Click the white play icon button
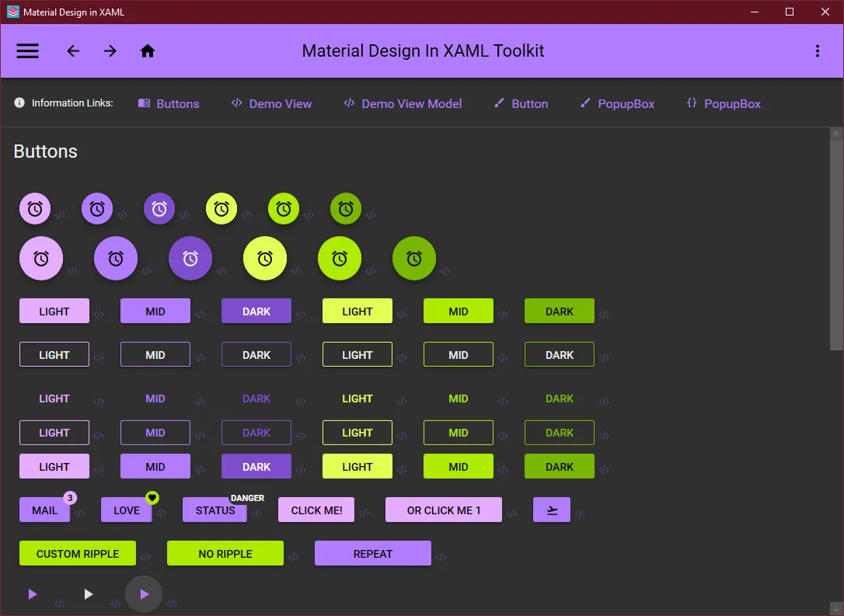This screenshot has width=844, height=616. (89, 594)
